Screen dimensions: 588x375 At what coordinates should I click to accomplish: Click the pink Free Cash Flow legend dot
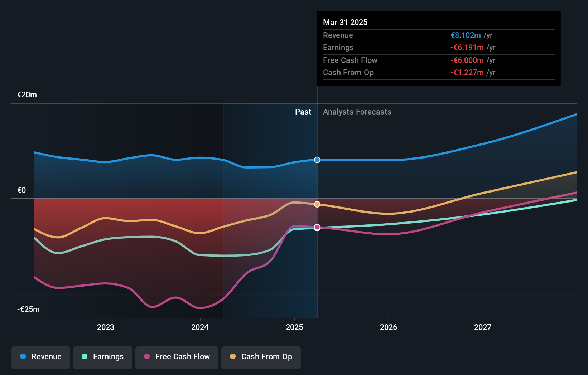[147, 356]
